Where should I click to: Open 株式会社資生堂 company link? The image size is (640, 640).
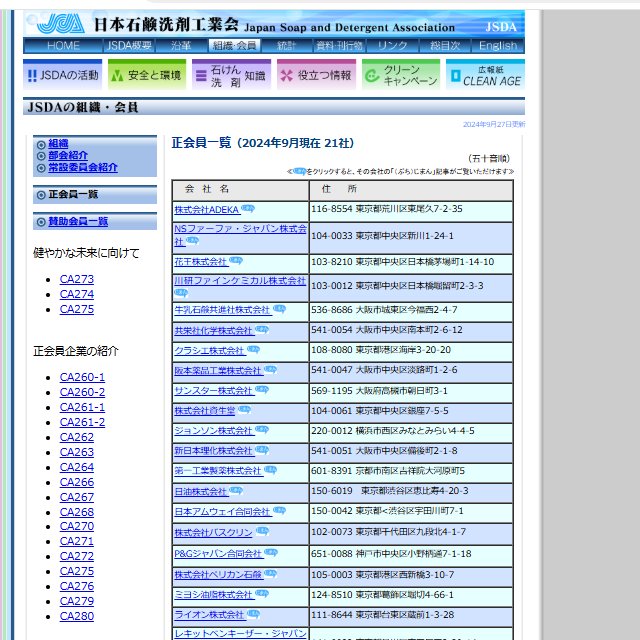205,411
